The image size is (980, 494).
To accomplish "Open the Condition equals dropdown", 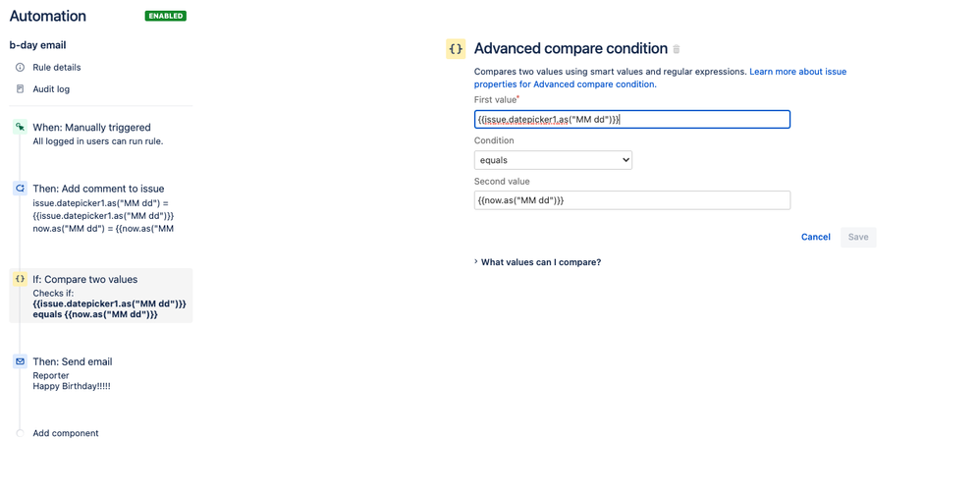I will point(553,160).
